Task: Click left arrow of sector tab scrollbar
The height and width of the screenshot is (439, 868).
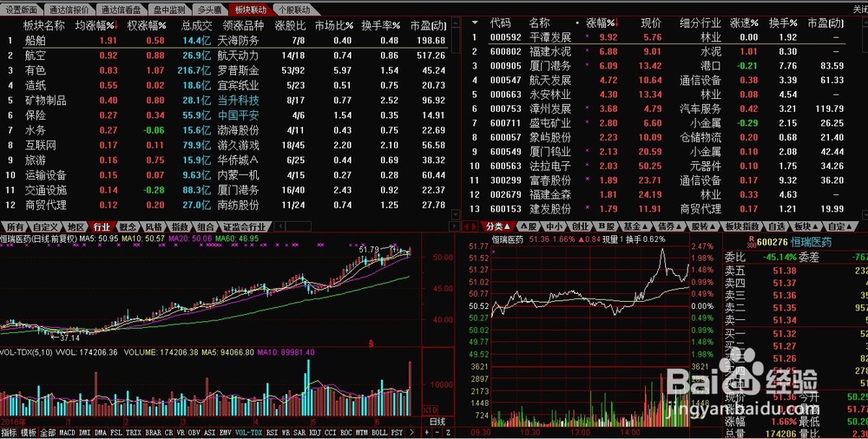Action: point(279,226)
